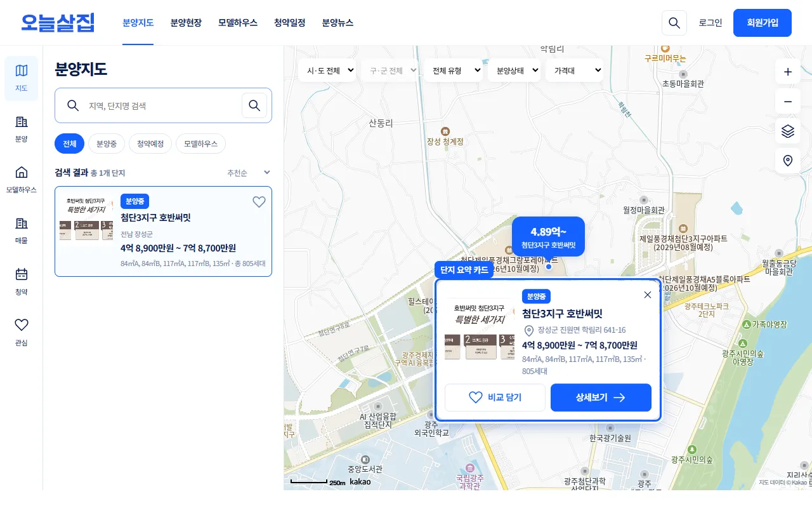Screen dimensions: 812x508
Task: Close the 단지 요약 카드 popup
Action: 648,295
